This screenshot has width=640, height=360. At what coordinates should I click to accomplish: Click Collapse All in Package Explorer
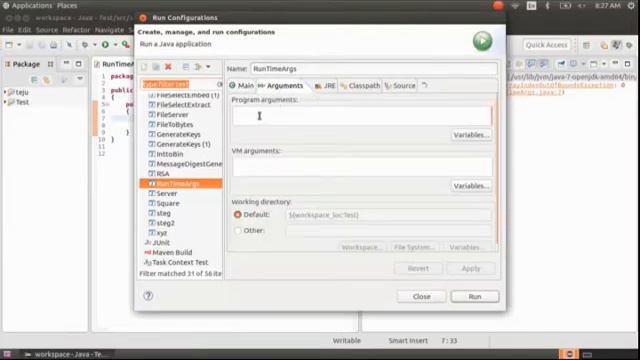click(x=35, y=80)
